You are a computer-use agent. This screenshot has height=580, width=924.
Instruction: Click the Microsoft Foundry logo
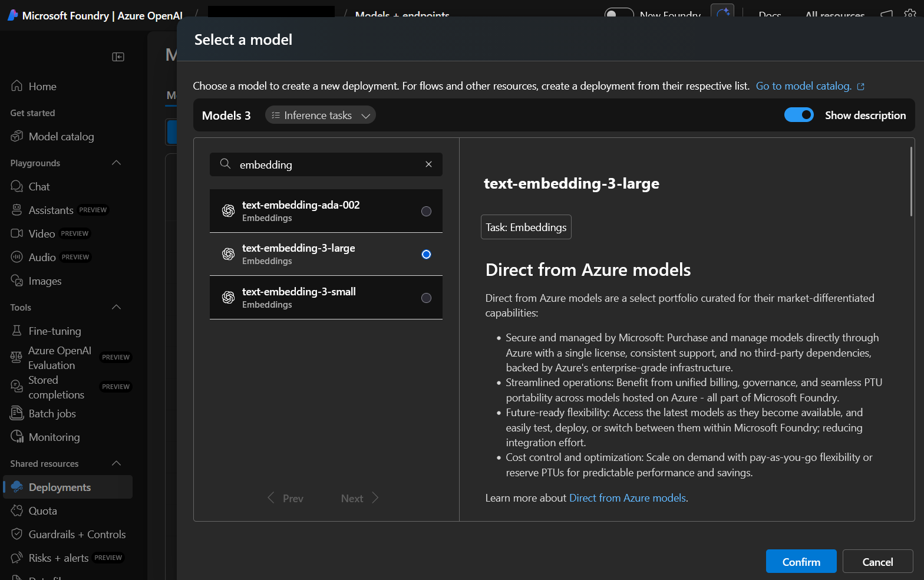click(x=13, y=15)
